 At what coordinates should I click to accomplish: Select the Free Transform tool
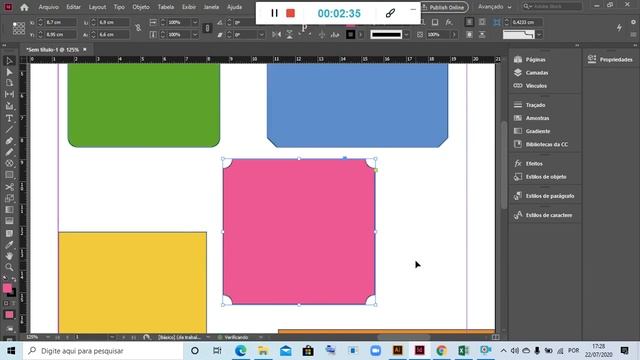(9, 198)
